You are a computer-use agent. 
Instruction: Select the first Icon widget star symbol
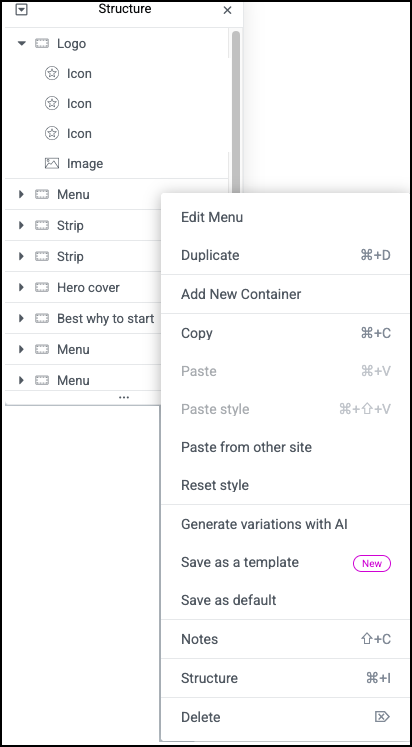click(51, 73)
